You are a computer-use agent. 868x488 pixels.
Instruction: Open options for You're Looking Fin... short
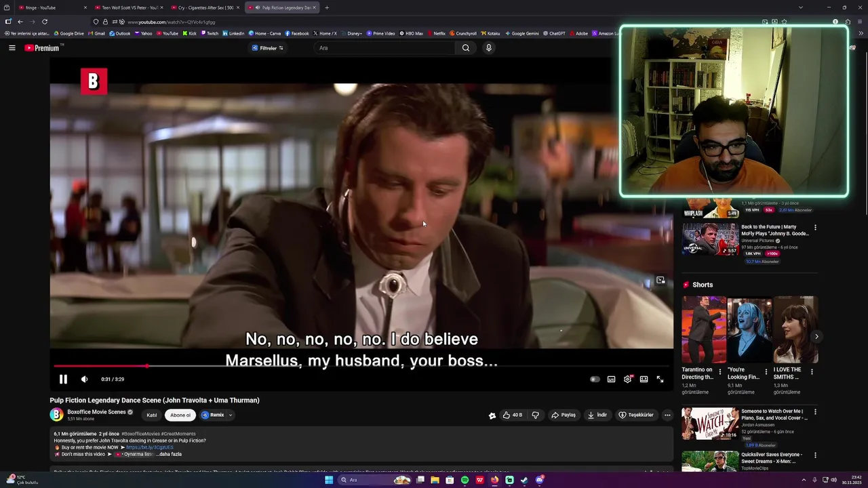pos(766,371)
